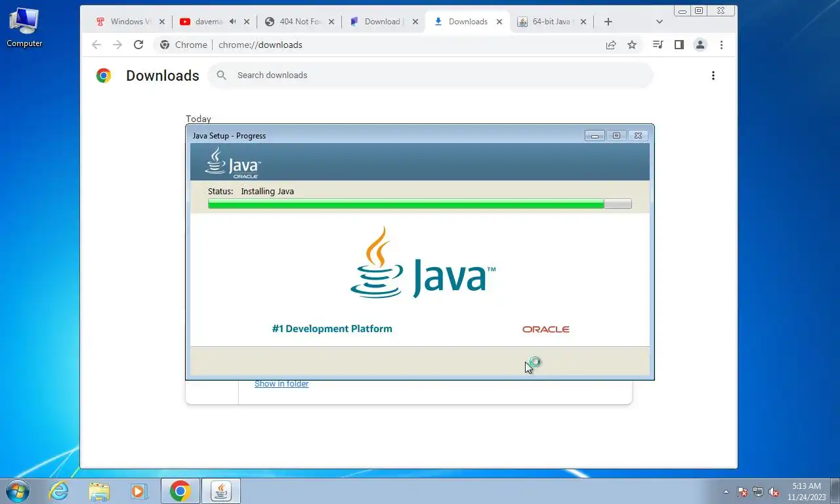Select the Downloads tab

(468, 22)
